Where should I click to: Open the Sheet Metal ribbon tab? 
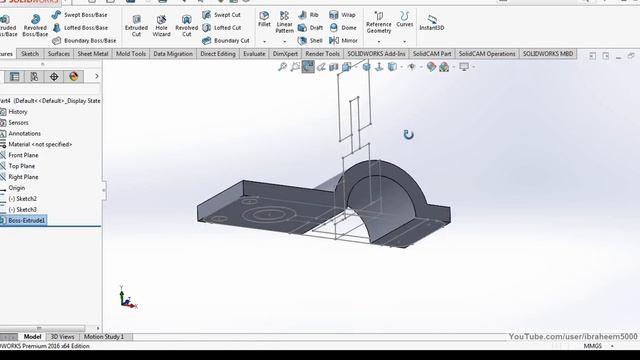coord(93,54)
